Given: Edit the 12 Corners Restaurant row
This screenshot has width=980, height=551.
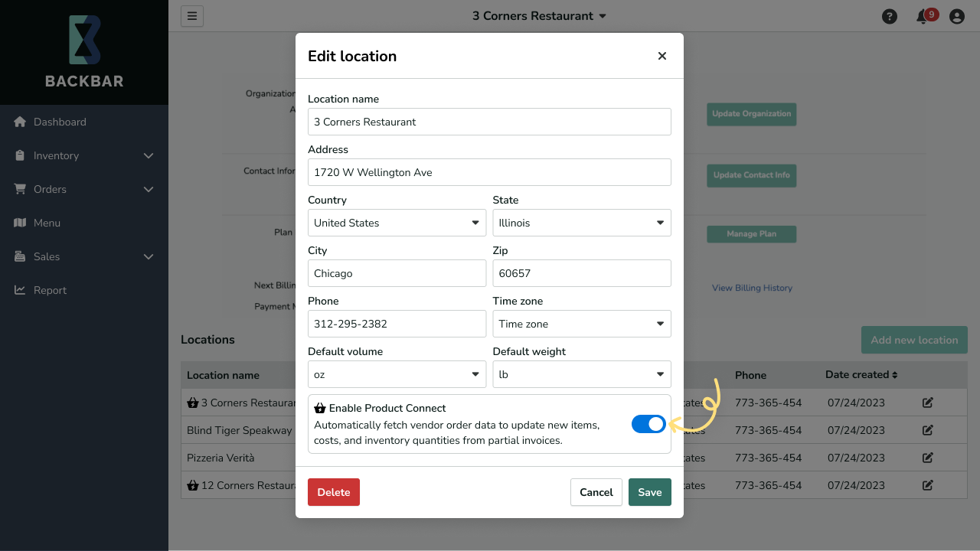Looking at the screenshot, I should [928, 485].
